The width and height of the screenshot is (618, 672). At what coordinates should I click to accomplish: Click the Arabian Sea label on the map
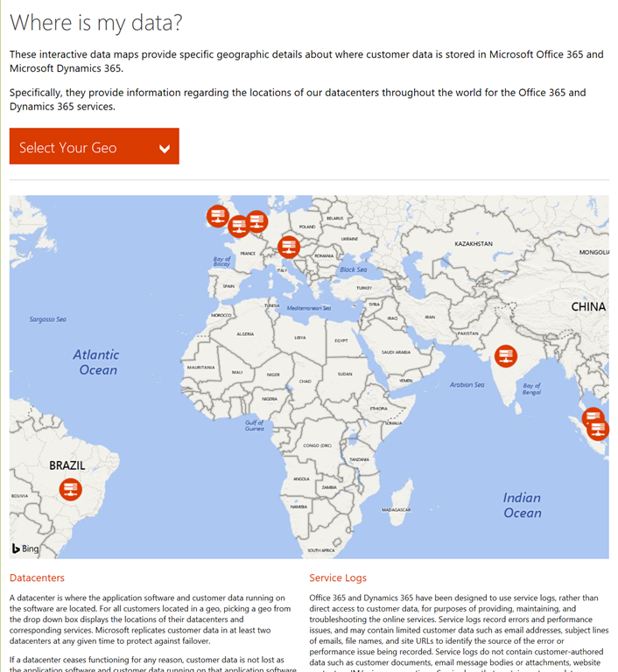point(467,384)
